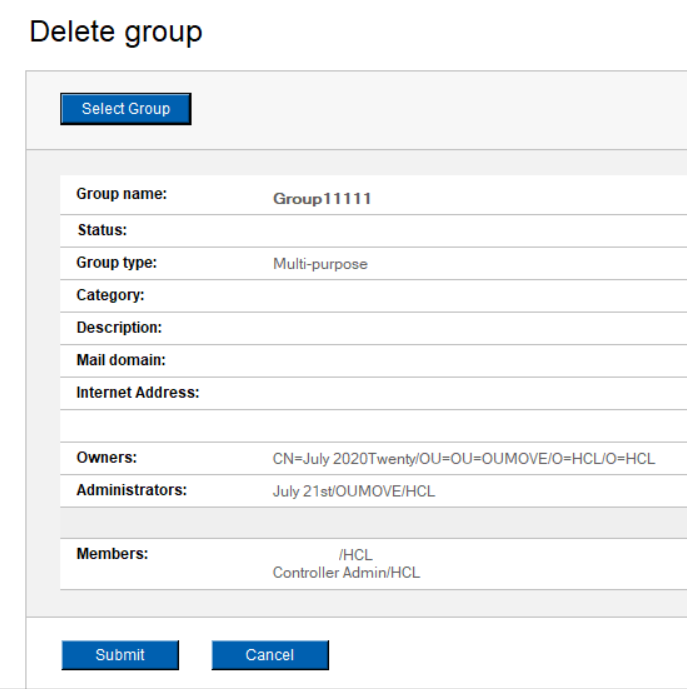The height and width of the screenshot is (689, 687).
Task: Click the Administrators label
Action: pos(131,490)
